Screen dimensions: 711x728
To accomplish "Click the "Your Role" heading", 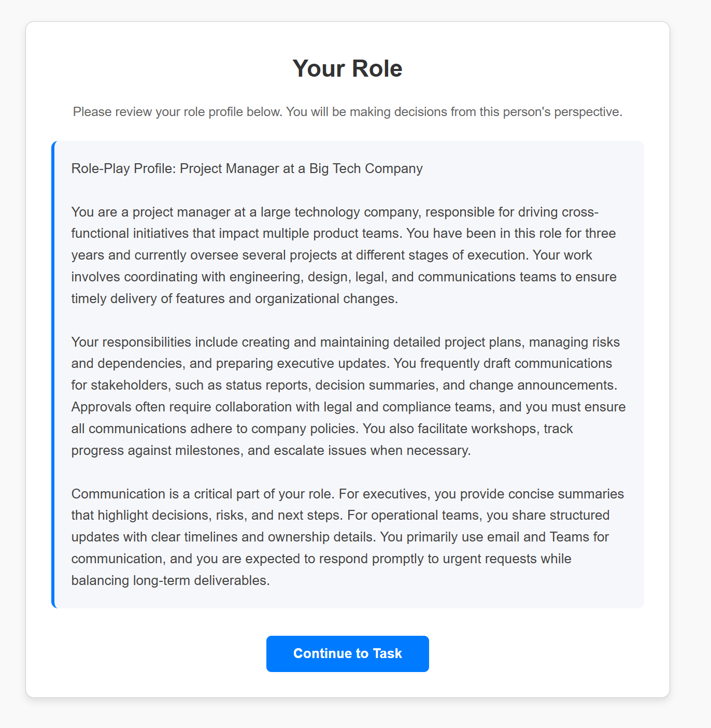I will pyautogui.click(x=347, y=68).
